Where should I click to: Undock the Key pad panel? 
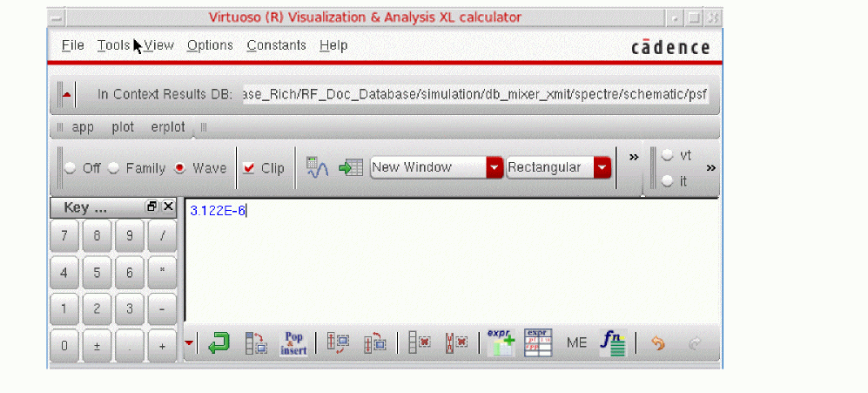pos(151,207)
